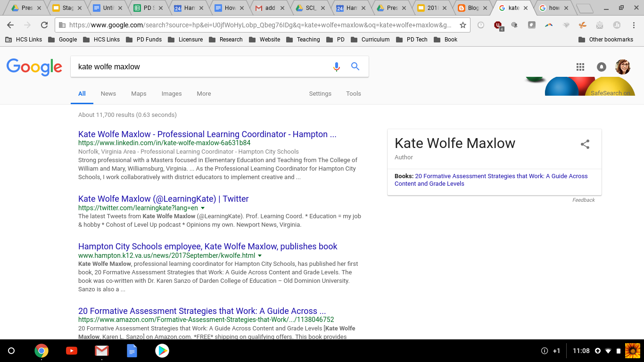
Task: Open the Book bookmark folder
Action: click(446, 40)
